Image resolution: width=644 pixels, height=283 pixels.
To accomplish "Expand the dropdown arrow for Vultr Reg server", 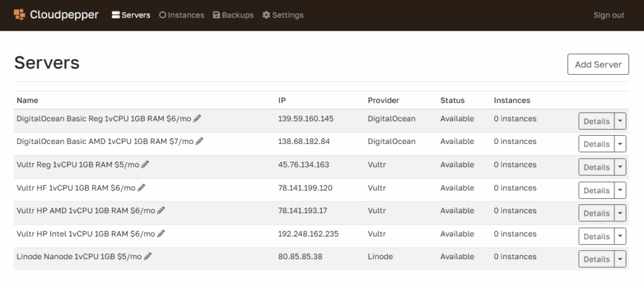I will point(620,167).
